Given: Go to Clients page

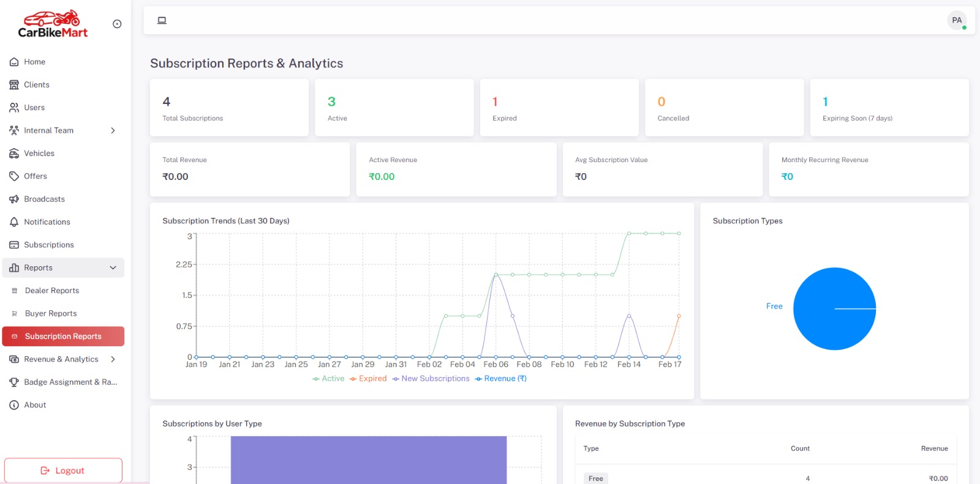Looking at the screenshot, I should (x=63, y=84).
